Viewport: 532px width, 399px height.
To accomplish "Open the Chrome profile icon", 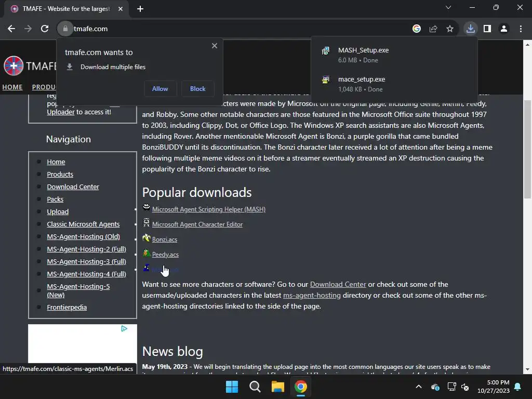I will pyautogui.click(x=504, y=29).
